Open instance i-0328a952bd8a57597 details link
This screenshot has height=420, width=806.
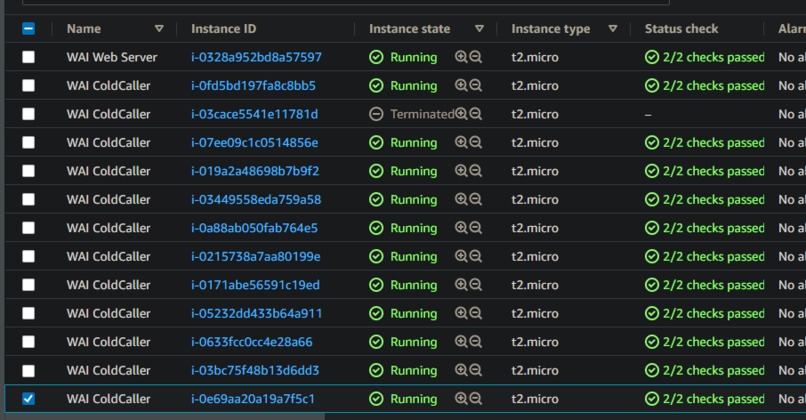(x=257, y=57)
